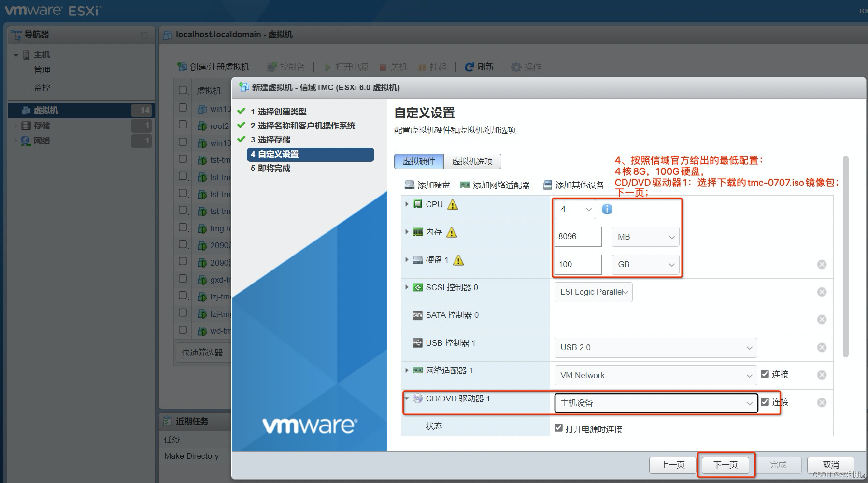
Task: Open the USB 2.0 controller dropdown
Action: click(x=655, y=347)
